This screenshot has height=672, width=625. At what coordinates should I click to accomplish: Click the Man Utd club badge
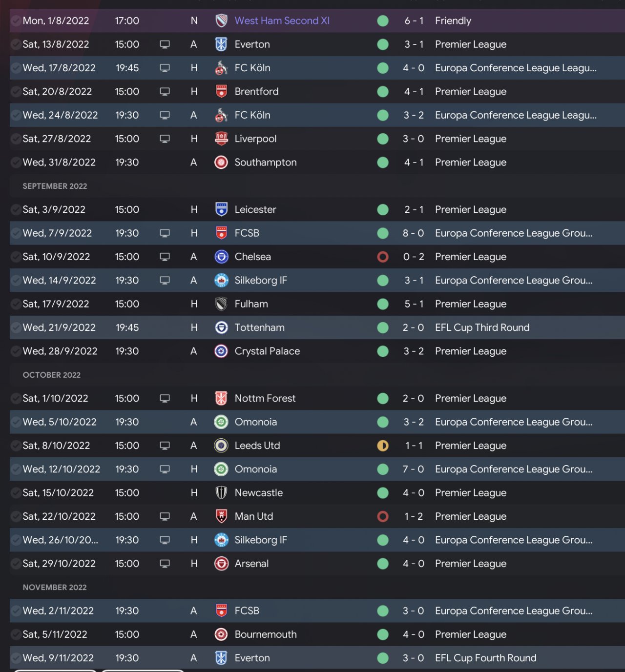[x=221, y=516]
